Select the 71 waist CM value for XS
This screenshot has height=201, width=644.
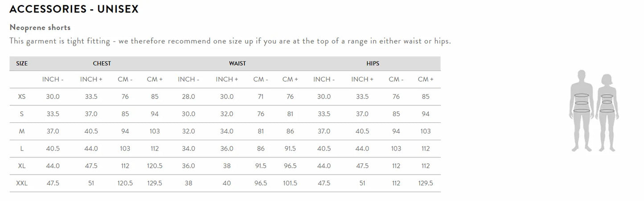260,96
